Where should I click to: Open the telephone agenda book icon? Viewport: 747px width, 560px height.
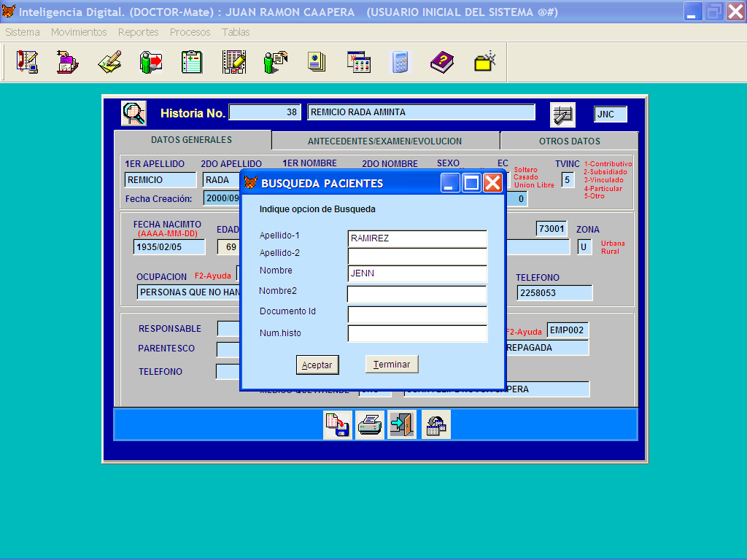(x=27, y=62)
